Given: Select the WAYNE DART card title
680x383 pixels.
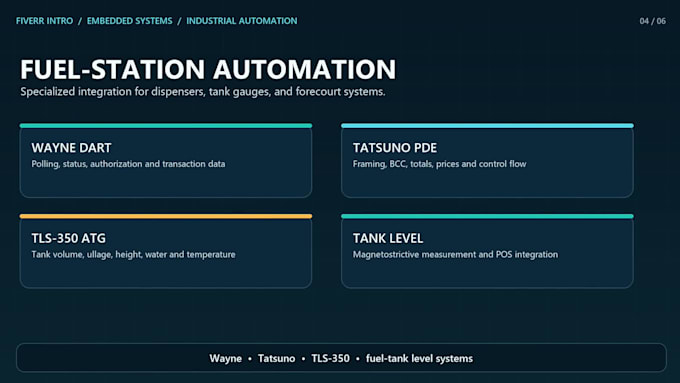Looking at the screenshot, I should coord(72,148).
